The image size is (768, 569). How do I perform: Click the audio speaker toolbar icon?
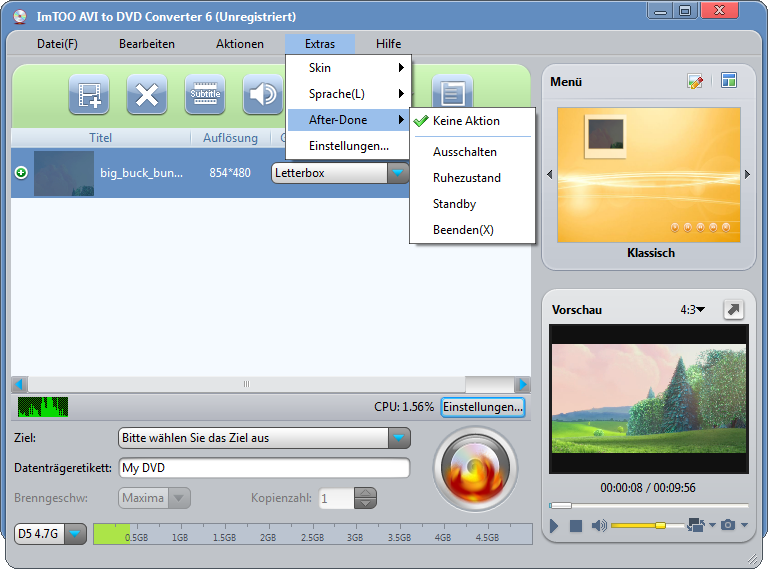(x=263, y=94)
